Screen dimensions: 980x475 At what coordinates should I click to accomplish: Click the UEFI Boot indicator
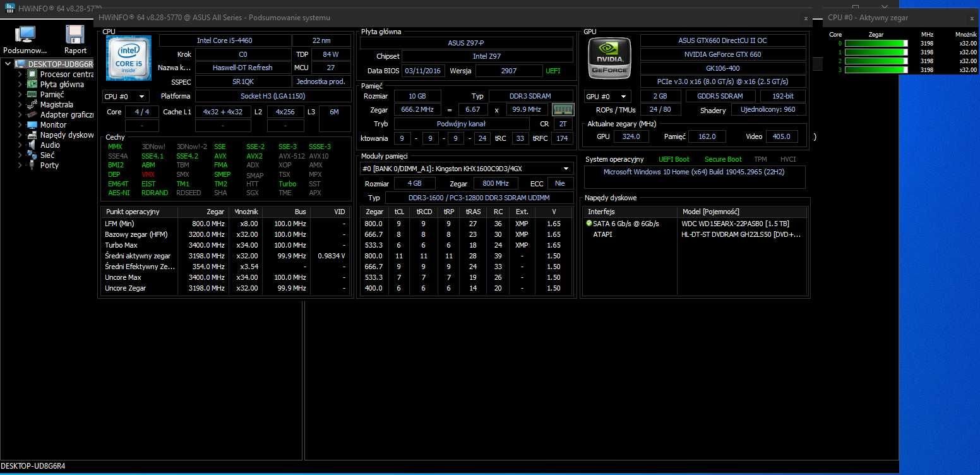tap(674, 159)
